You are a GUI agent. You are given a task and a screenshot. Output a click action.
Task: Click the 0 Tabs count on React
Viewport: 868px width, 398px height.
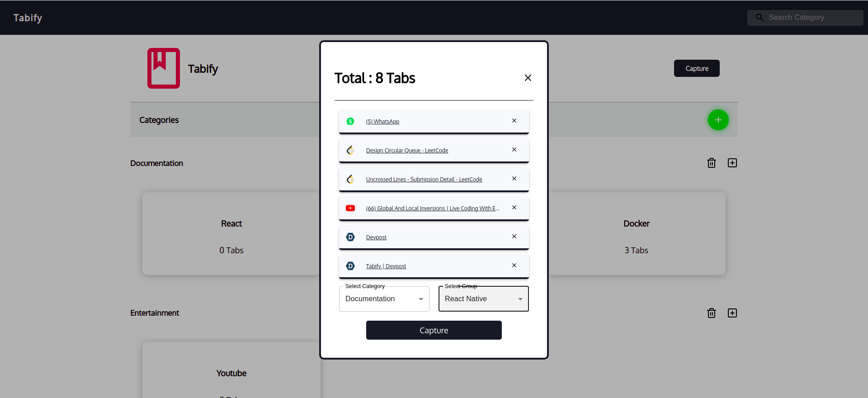coord(231,251)
